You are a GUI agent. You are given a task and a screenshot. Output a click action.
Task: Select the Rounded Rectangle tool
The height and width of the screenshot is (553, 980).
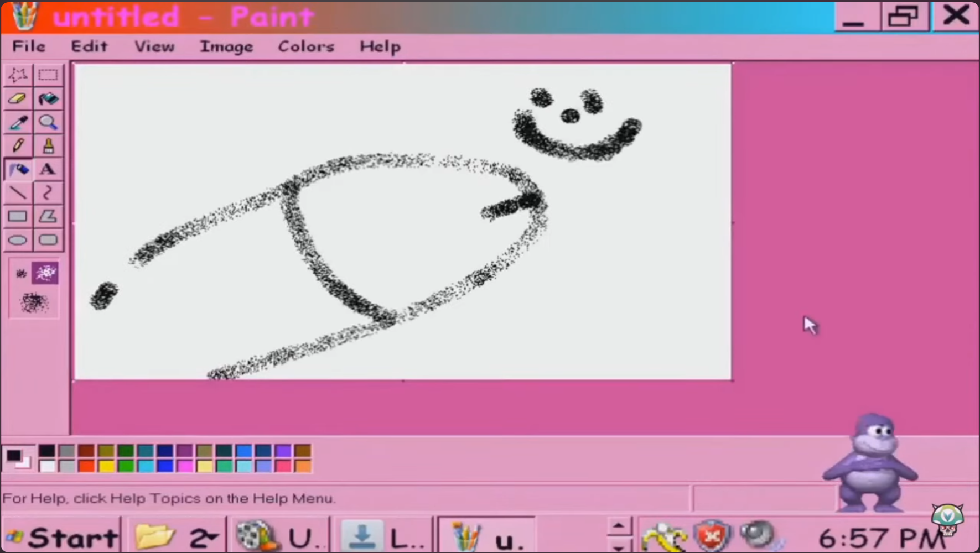pos(48,240)
